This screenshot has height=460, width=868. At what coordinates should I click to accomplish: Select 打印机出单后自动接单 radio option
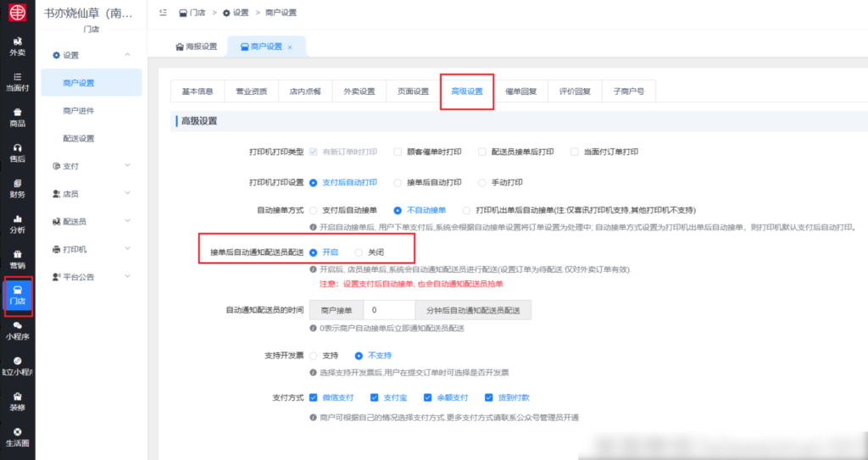[x=467, y=210]
